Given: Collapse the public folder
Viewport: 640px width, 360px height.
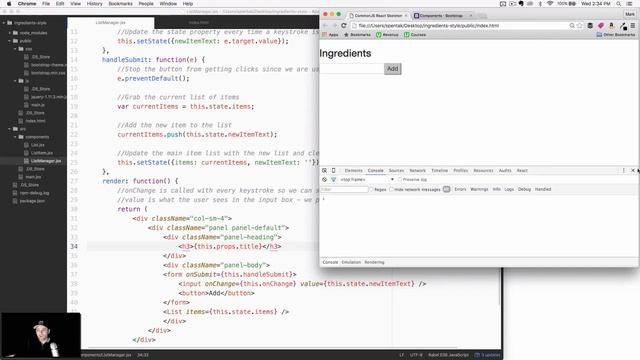Looking at the screenshot, I should click(10, 41).
